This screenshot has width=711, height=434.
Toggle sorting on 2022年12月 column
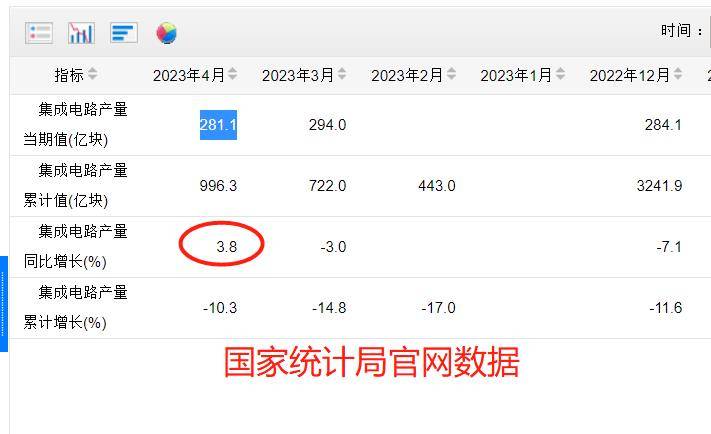coord(678,73)
